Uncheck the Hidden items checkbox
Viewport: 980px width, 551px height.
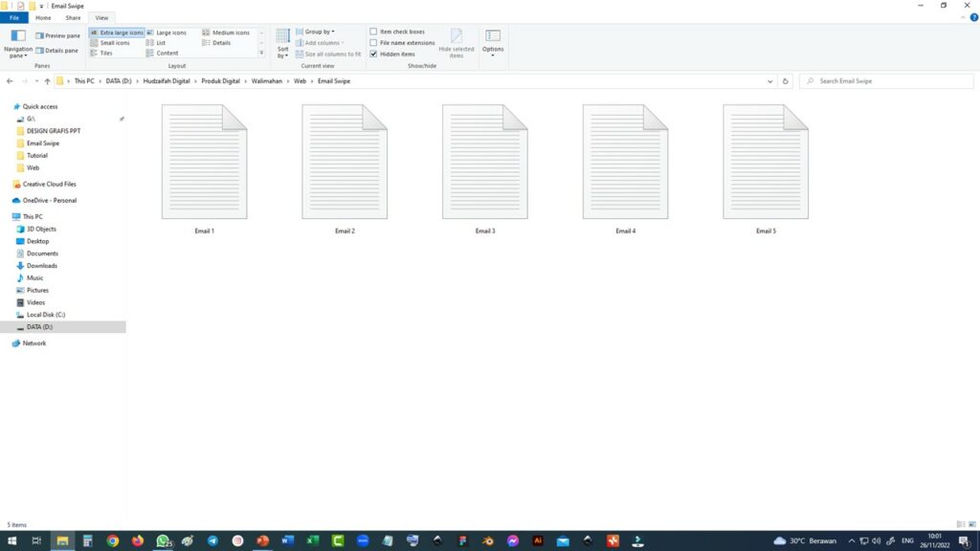(374, 55)
